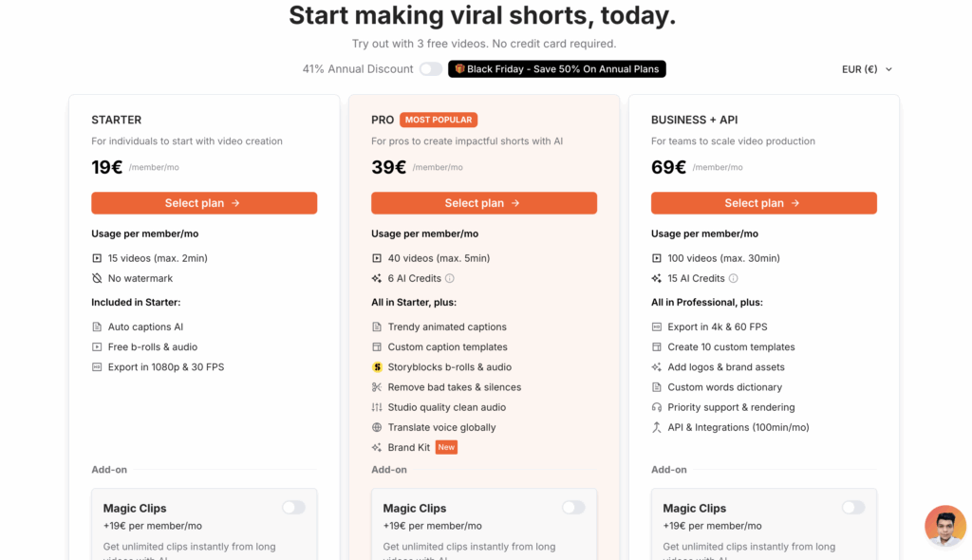Open the EUR (€) currency dropdown
This screenshot has width=972, height=560.
click(868, 69)
